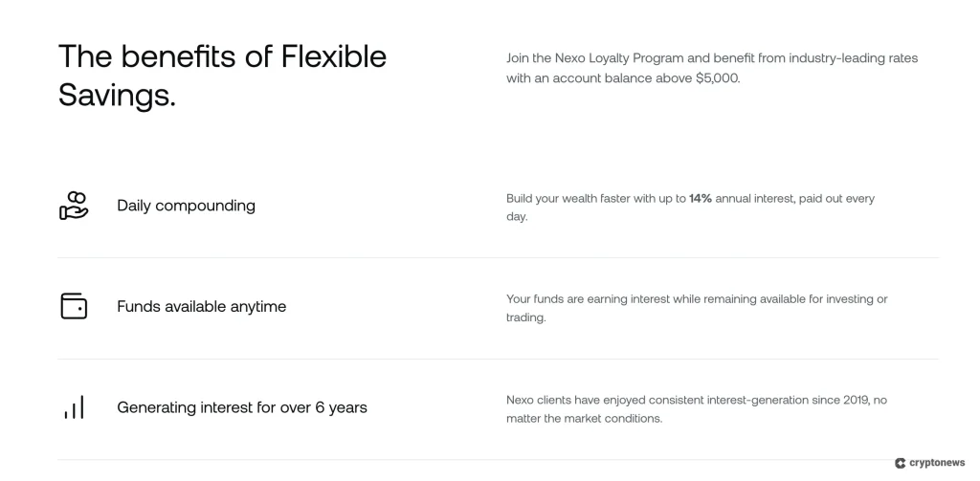Click the 'The benefits of Flexible Savings.' heading

point(222,75)
